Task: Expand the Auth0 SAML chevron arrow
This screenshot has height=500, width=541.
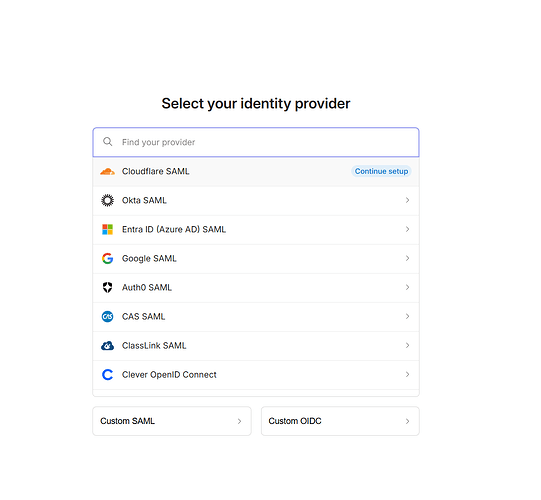Action: click(407, 287)
